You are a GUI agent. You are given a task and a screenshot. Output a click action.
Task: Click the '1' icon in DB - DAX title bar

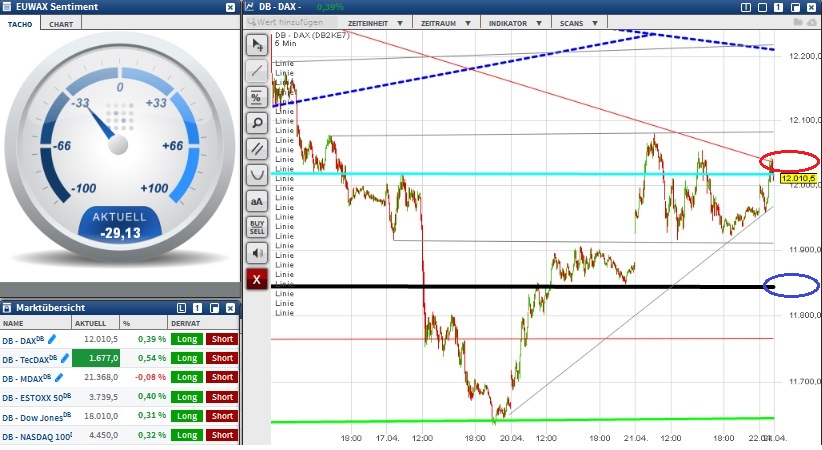778,7
